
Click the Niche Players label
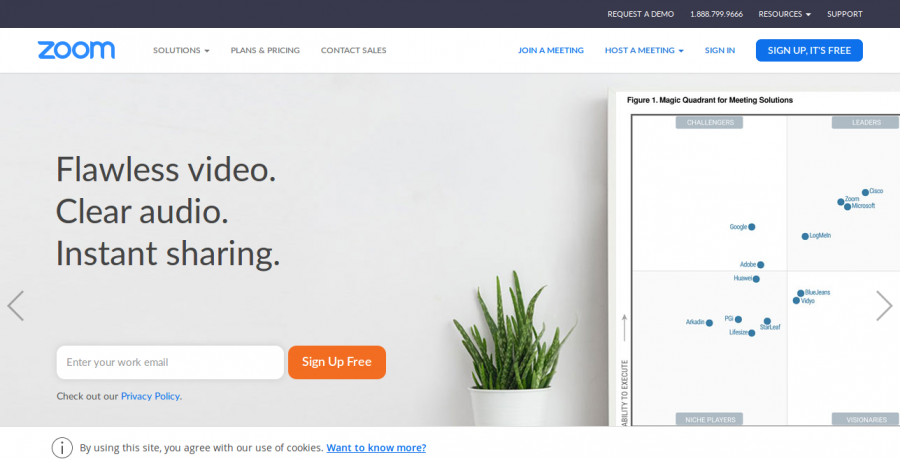709,419
